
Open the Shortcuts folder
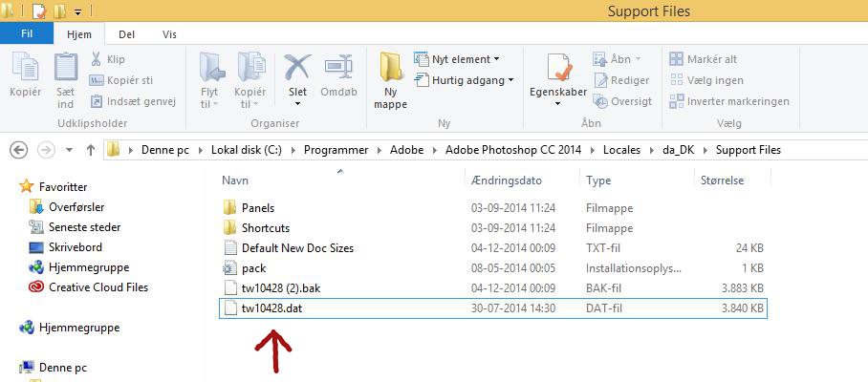pos(265,228)
